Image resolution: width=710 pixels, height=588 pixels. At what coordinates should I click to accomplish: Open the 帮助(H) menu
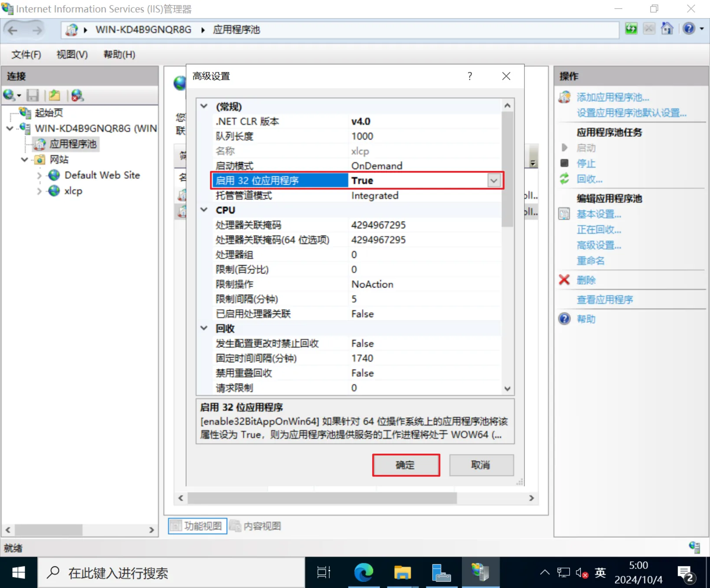coord(119,55)
